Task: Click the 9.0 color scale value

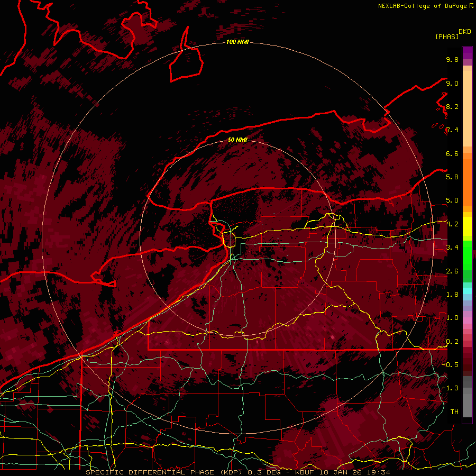Action: click(452, 83)
